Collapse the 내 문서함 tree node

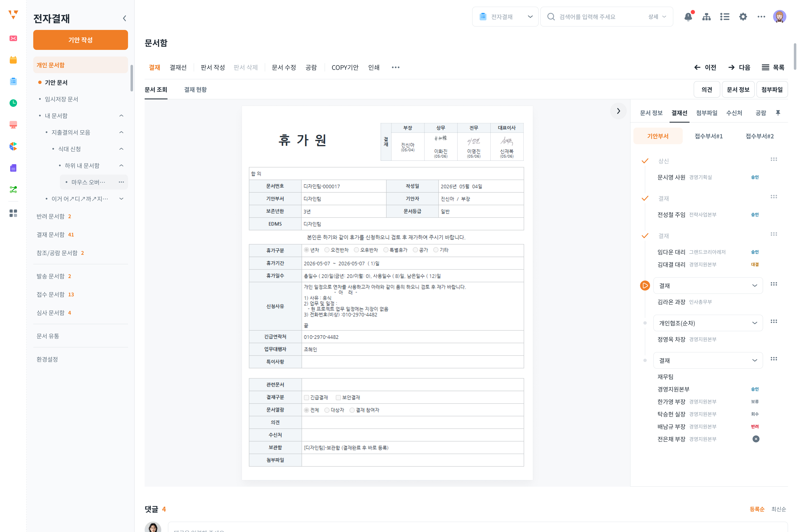(121, 116)
